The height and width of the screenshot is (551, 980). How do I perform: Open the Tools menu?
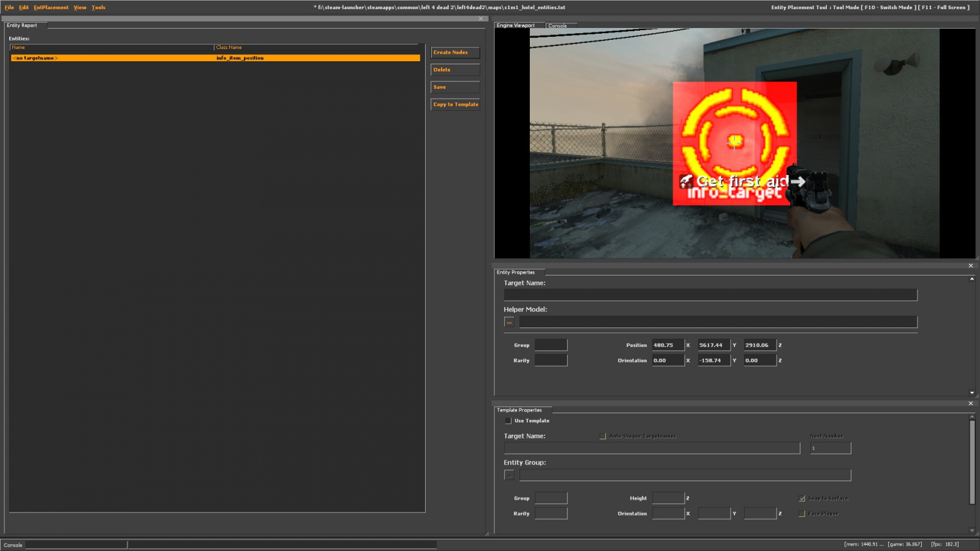(x=97, y=7)
